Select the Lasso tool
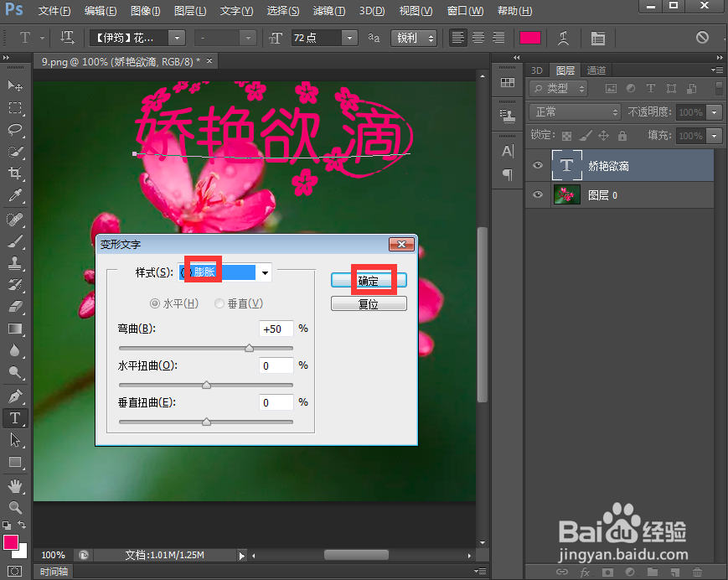This screenshot has width=728, height=580. (15, 130)
